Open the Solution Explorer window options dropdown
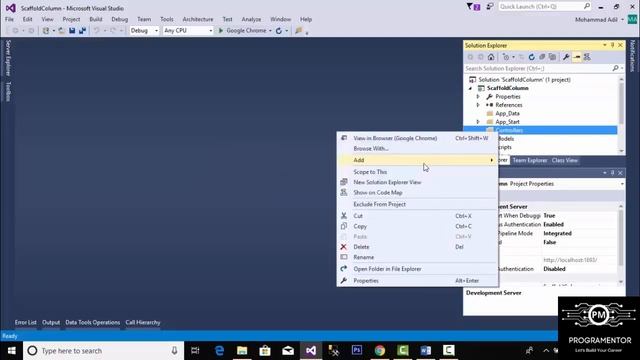Image resolution: width=640 pixels, height=360 pixels. coord(605,45)
